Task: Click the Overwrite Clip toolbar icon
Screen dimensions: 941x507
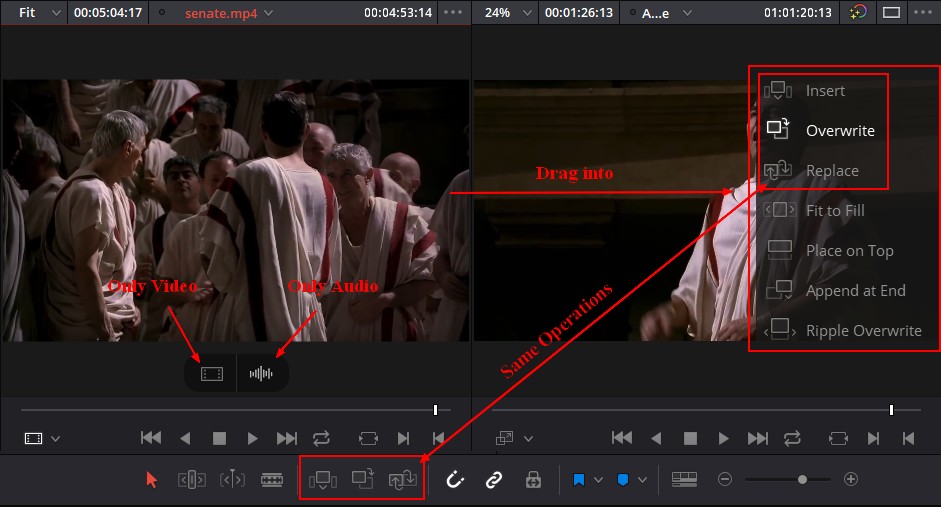Action: coord(362,480)
